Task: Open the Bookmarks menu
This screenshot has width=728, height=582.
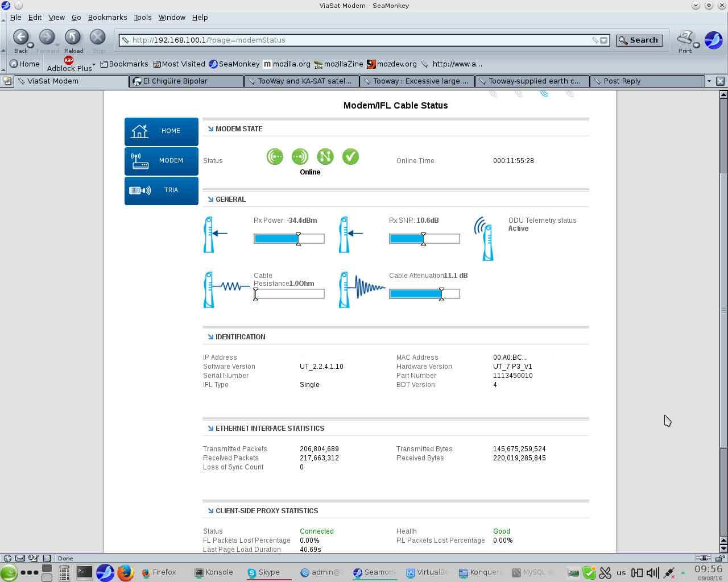Action: click(107, 17)
